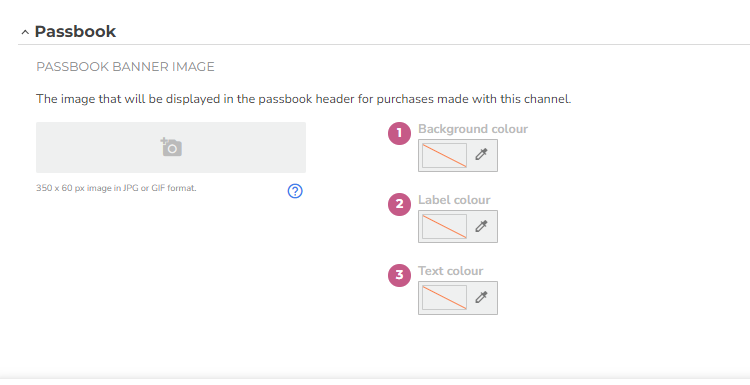Image resolution: width=750 pixels, height=385 pixels.
Task: Click the Text colour eyedropper icon
Action: (481, 297)
